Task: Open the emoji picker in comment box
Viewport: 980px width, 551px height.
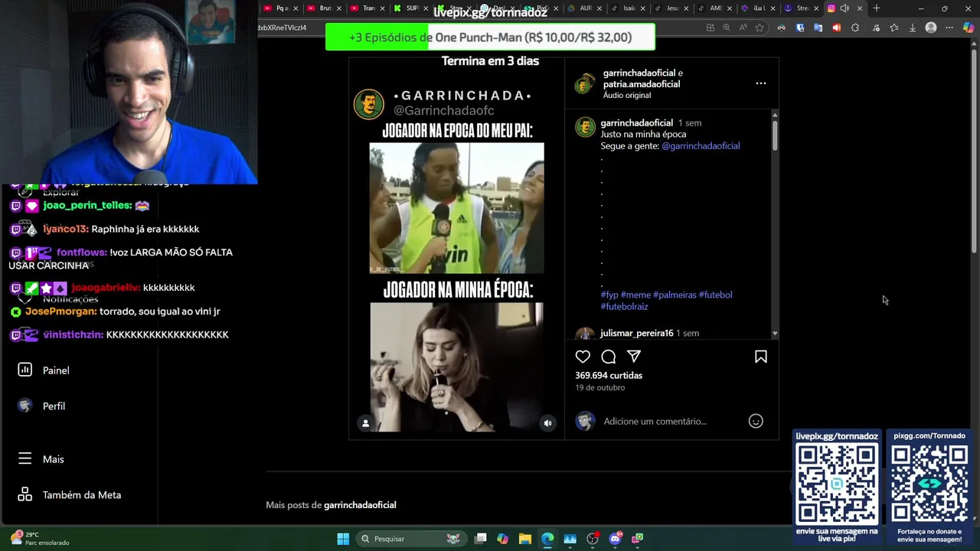Action: [756, 421]
